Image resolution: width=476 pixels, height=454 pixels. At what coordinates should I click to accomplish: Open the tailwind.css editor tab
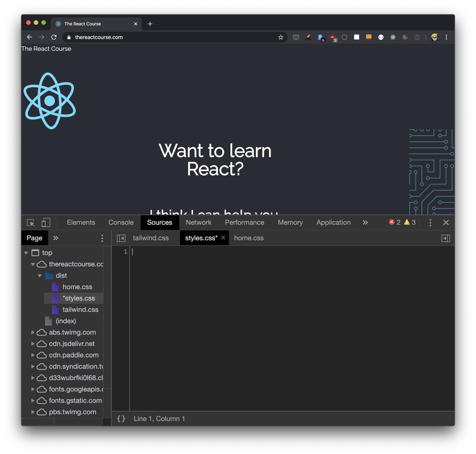pyautogui.click(x=150, y=238)
